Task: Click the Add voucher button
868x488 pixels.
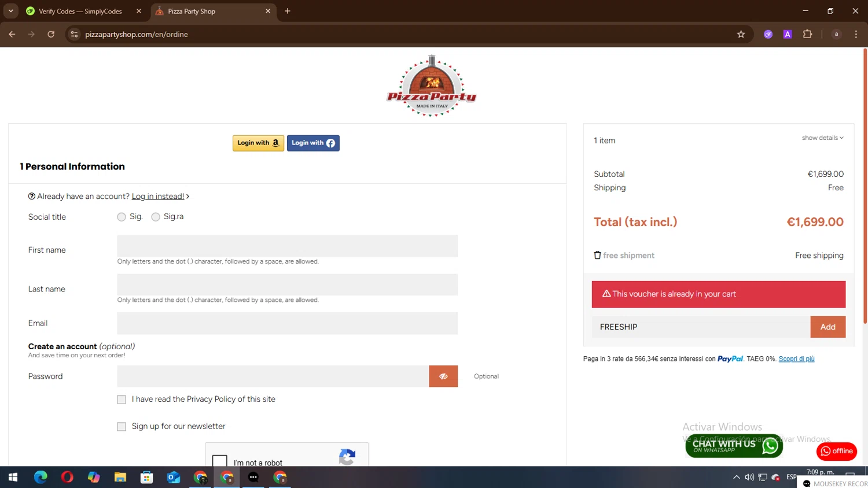Action: pyautogui.click(x=827, y=327)
